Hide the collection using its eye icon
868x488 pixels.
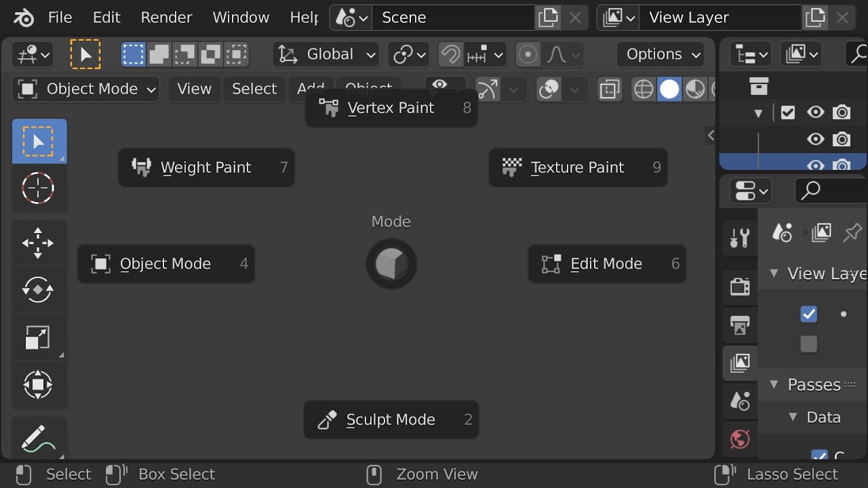pos(816,113)
